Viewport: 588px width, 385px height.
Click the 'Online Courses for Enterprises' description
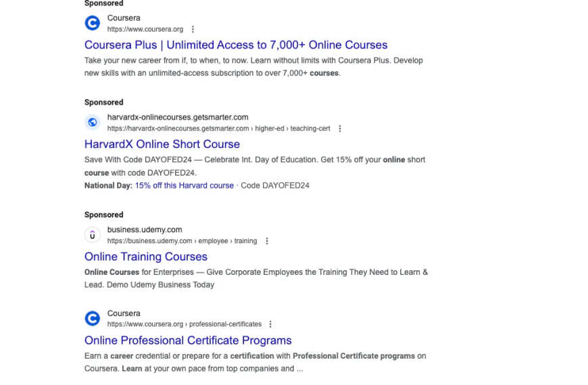(256, 278)
